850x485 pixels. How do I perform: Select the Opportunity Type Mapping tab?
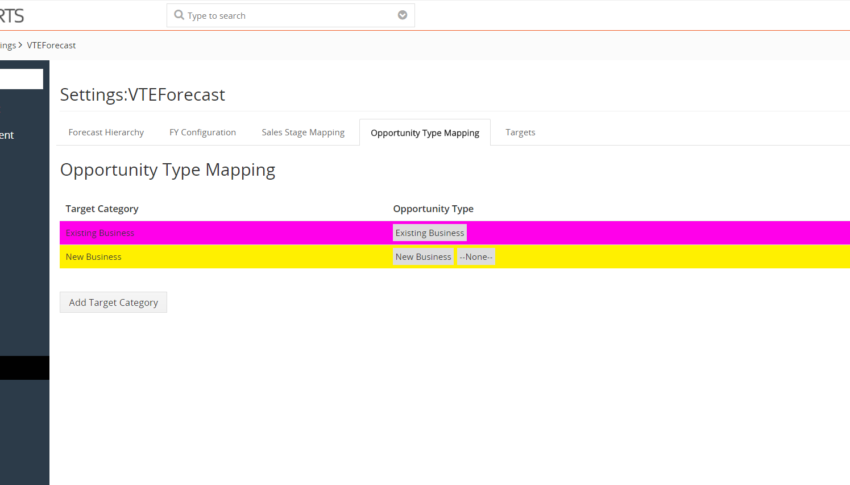click(x=425, y=133)
